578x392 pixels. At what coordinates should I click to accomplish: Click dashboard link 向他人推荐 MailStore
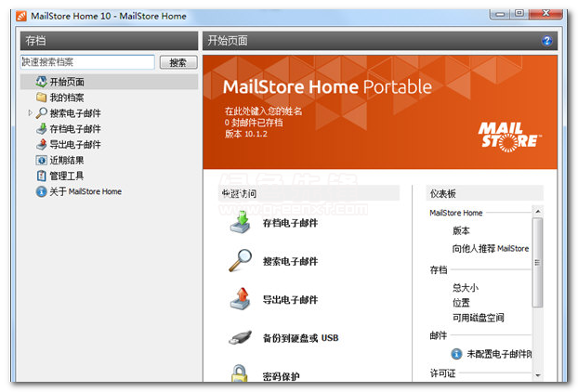click(491, 249)
